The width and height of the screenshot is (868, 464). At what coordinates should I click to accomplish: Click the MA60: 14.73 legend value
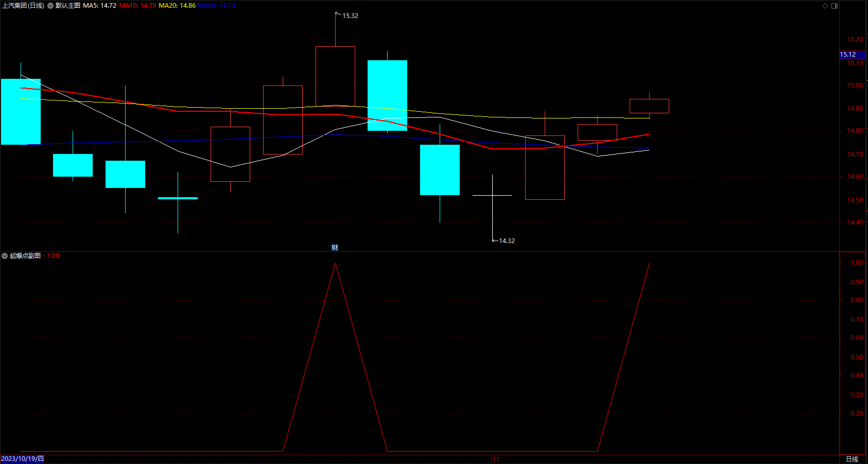click(217, 6)
